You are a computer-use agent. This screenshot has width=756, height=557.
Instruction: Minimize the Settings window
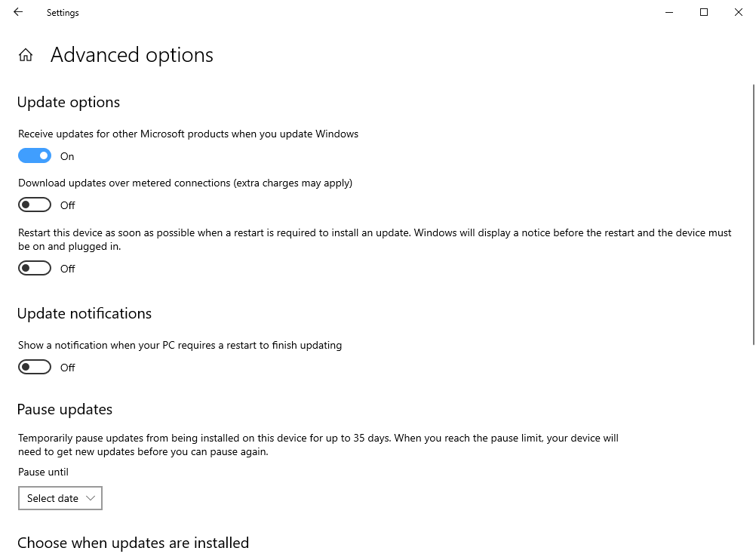pos(669,12)
